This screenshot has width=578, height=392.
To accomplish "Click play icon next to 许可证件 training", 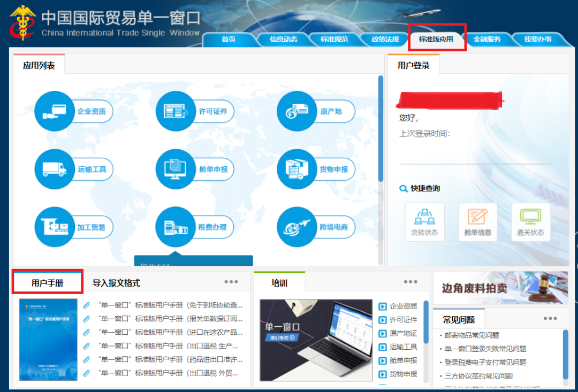I will tap(383, 320).
